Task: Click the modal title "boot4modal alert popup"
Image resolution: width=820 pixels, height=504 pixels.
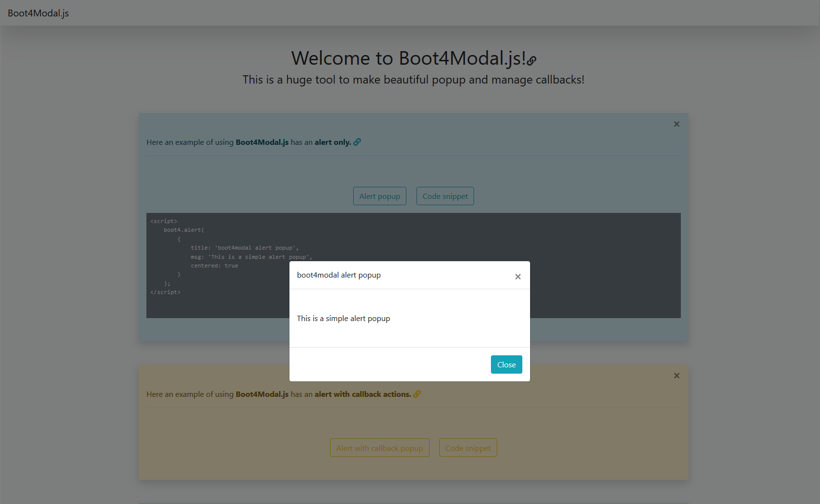Action: point(339,275)
